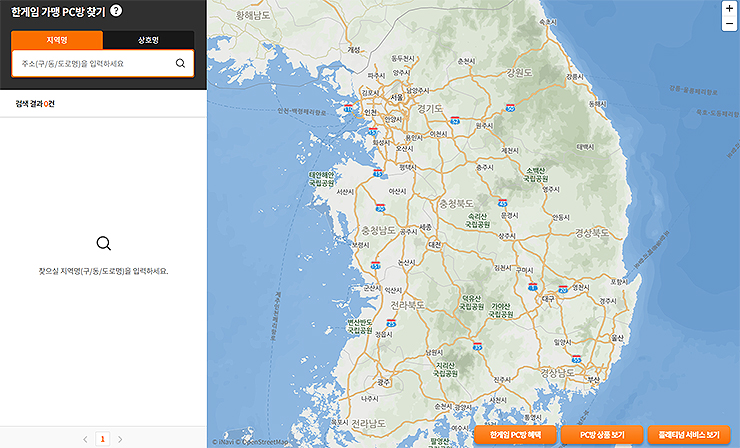740x448 pixels.
Task: Click the 전라남도 label on map
Action: [x=369, y=423]
